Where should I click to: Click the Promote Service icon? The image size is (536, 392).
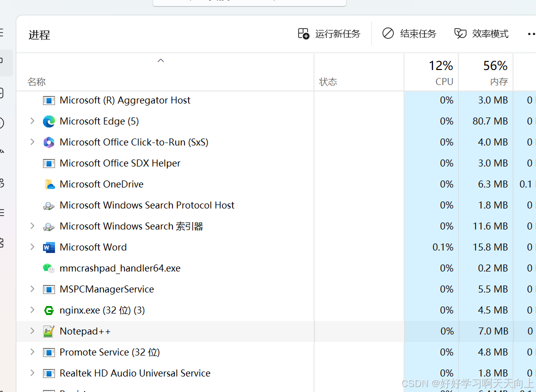(x=49, y=352)
